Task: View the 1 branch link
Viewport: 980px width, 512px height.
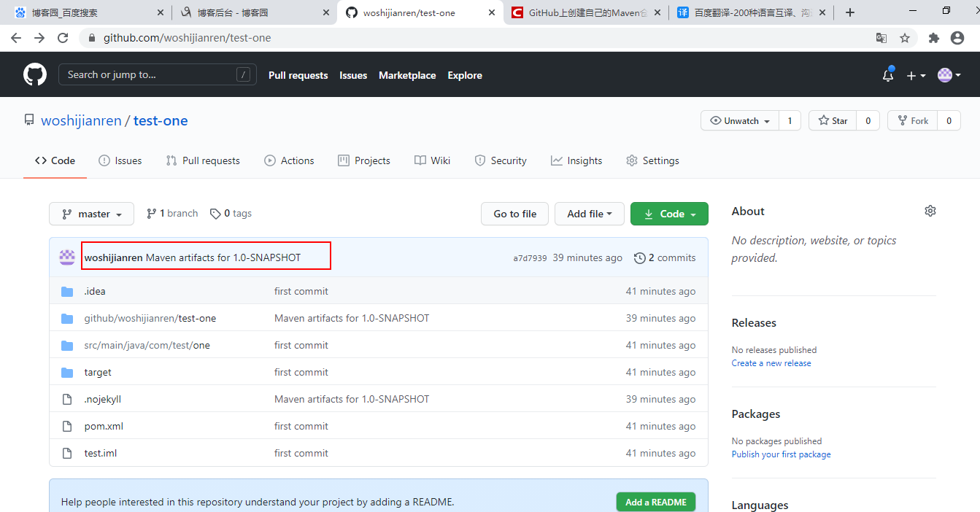Action: (x=172, y=214)
